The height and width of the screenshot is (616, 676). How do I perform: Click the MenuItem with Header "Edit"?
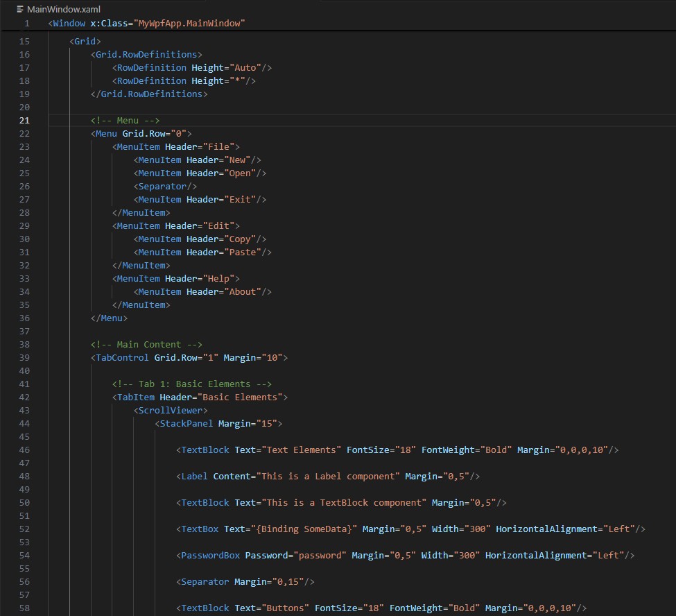coord(175,225)
